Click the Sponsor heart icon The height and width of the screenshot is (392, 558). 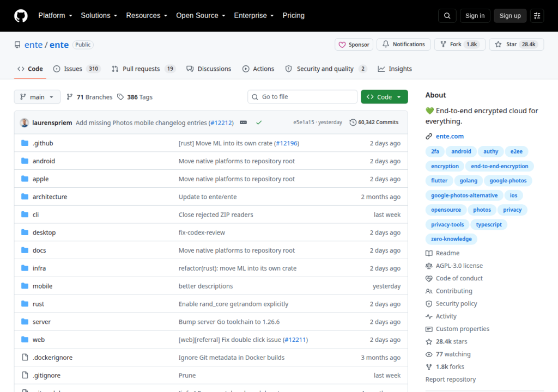click(342, 45)
